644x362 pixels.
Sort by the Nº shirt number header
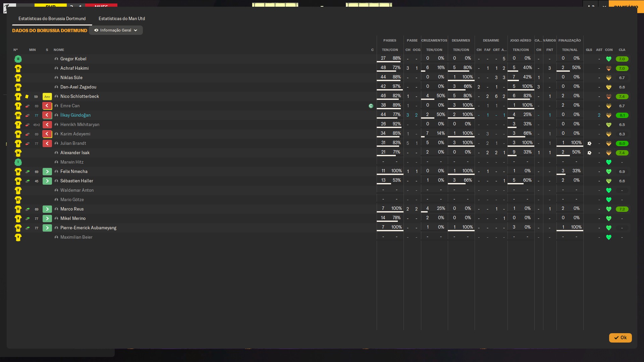point(15,50)
